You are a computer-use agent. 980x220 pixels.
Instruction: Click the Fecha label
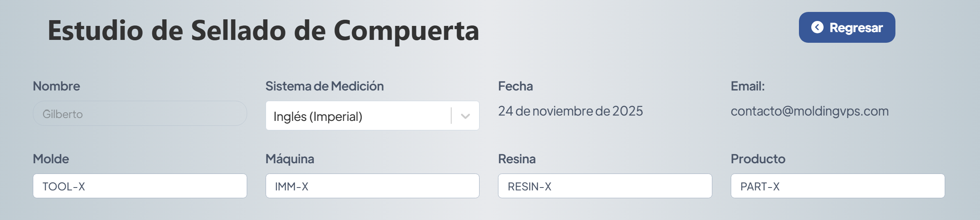coord(515,86)
